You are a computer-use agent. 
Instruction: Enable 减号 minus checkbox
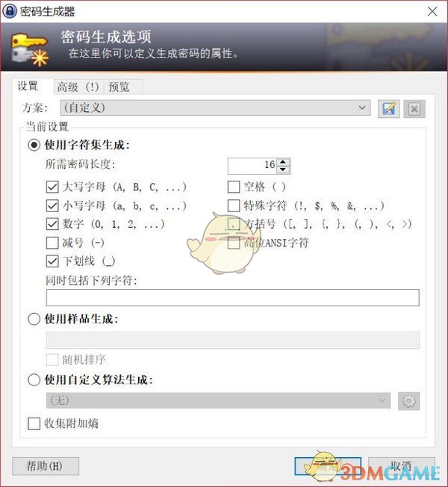(x=52, y=243)
